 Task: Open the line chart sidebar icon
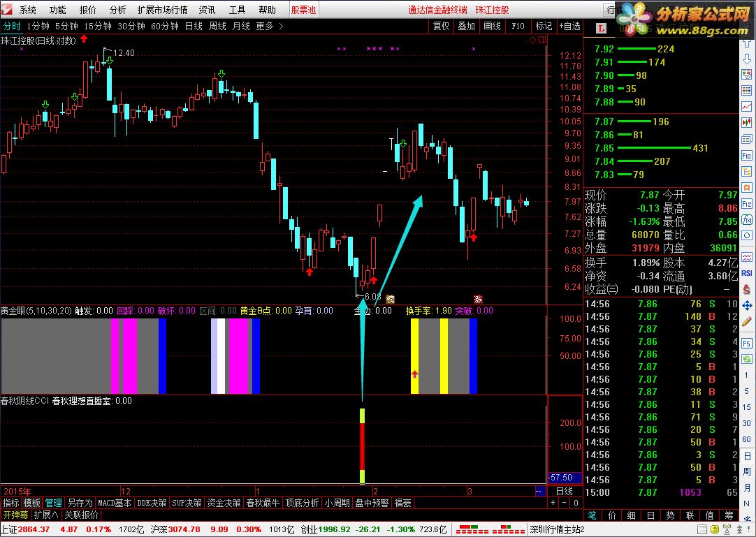click(746, 106)
